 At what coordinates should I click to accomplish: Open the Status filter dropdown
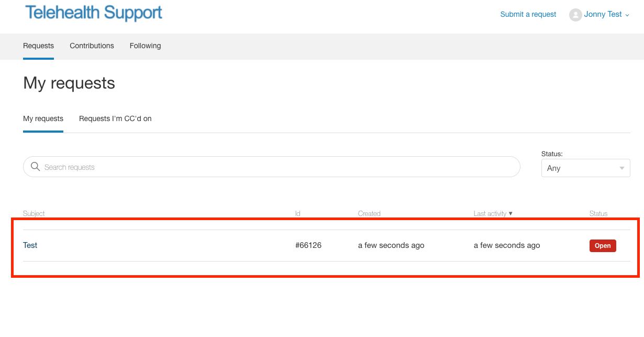pyautogui.click(x=585, y=168)
